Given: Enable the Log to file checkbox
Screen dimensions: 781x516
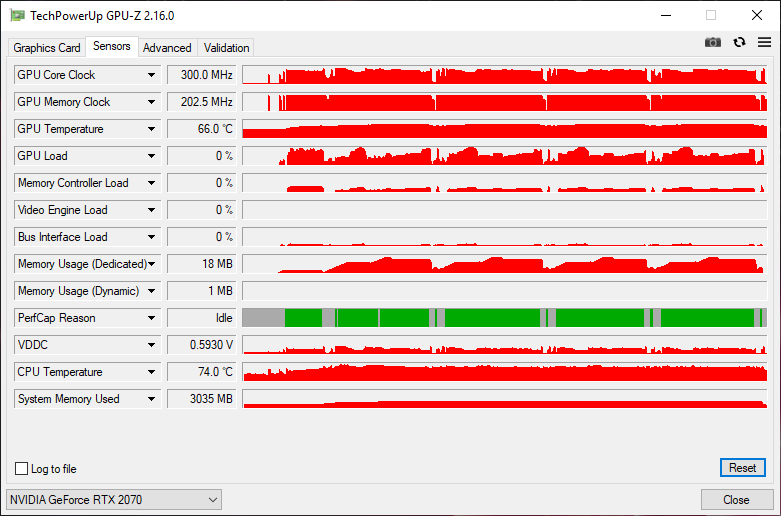Looking at the screenshot, I should click(x=21, y=469).
